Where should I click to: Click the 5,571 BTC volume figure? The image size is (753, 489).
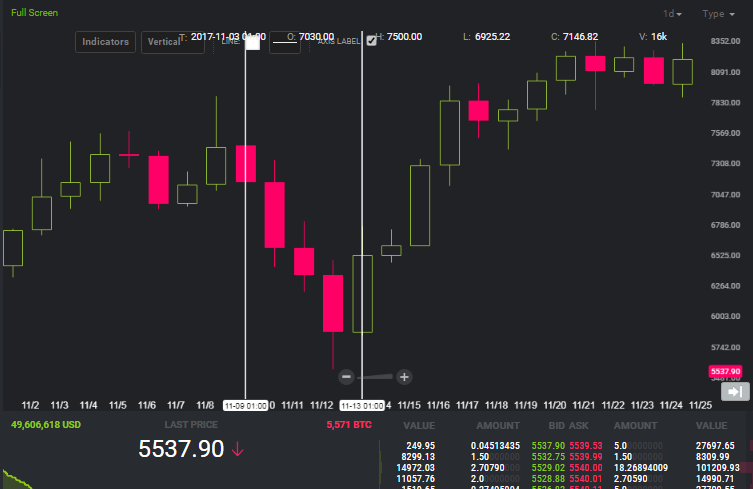(x=349, y=425)
